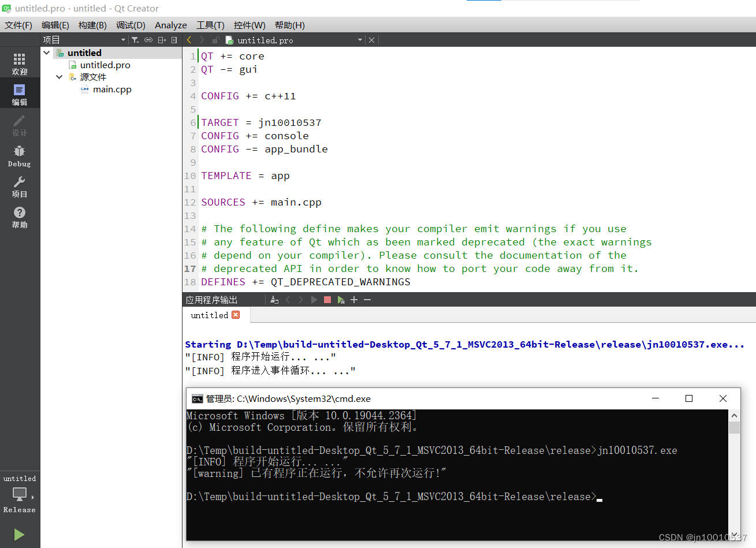756x548 pixels.
Task: Close the untitled.pro document
Action: click(371, 40)
